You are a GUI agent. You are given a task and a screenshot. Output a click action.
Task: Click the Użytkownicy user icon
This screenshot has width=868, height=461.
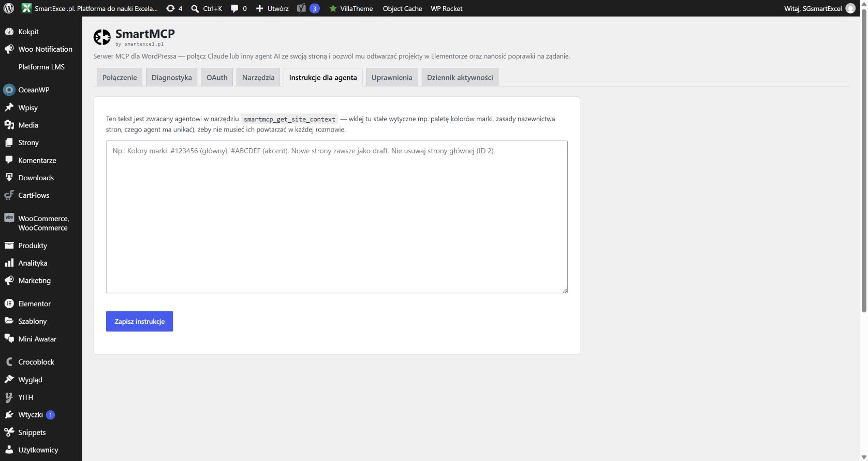tap(9, 450)
